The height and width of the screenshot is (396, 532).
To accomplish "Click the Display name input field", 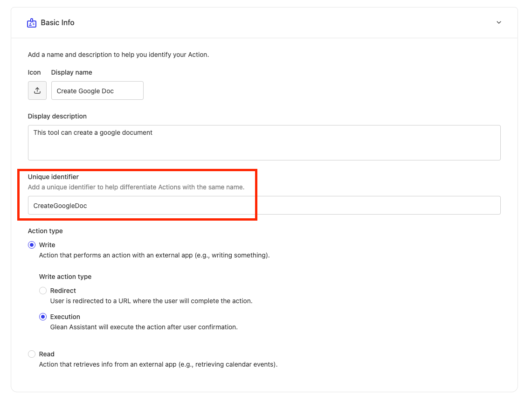I will click(x=97, y=90).
